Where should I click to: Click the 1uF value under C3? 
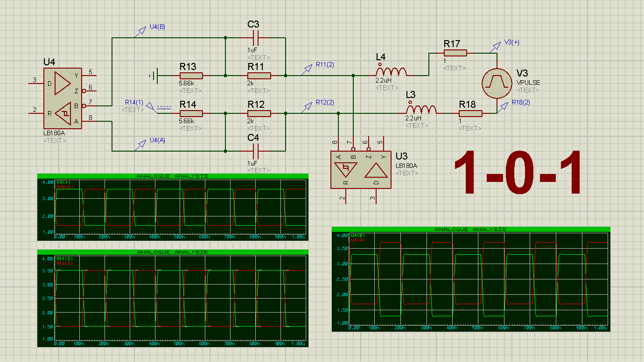point(252,50)
